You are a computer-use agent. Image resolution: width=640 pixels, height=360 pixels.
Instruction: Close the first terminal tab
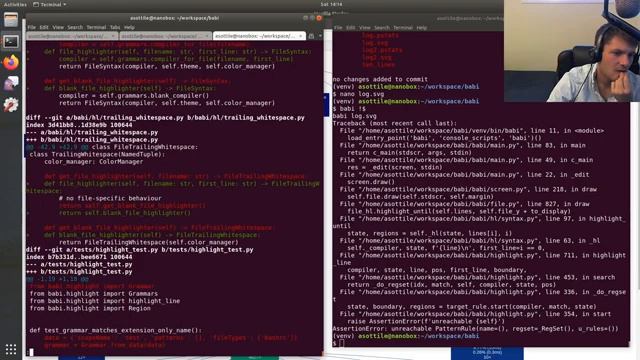click(113, 36)
